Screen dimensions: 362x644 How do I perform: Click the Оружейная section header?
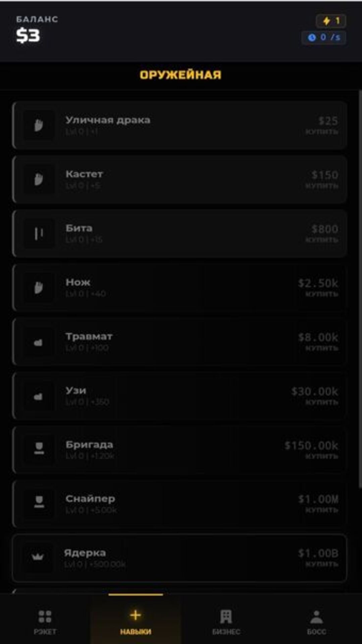[180, 75]
